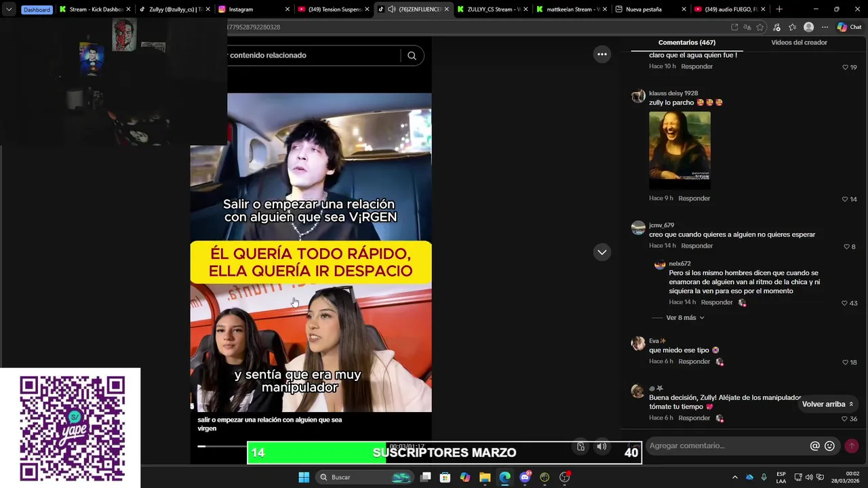The image size is (868, 488).
Task: Mute the video using the speaker icon
Action: 601,447
